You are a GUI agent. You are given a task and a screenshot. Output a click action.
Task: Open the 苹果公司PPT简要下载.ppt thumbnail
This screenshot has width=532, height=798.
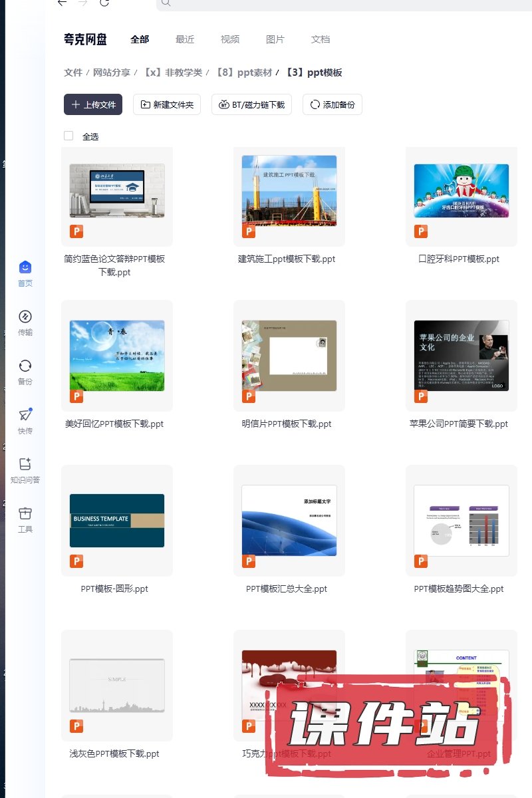point(461,356)
